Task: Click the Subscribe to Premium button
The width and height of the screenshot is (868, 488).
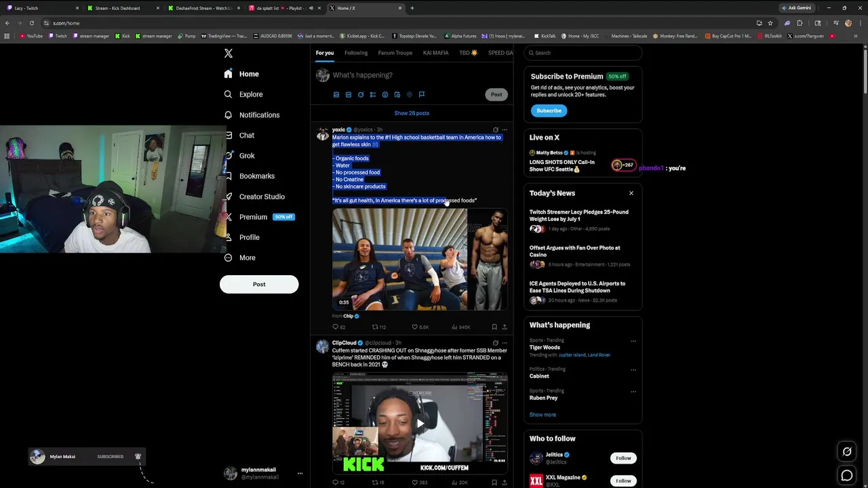Action: point(549,110)
